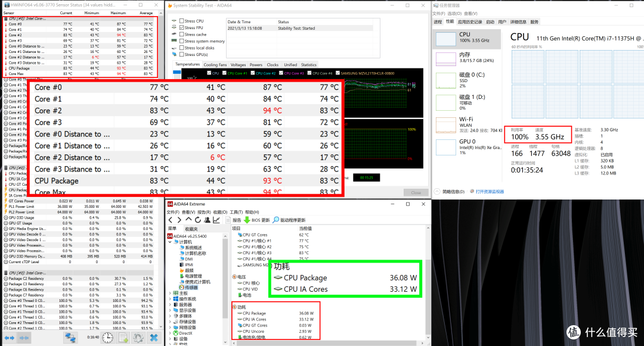
Task: Open 收藏夹 tab in AIDA64 sidebar
Action: pyautogui.click(x=191, y=229)
